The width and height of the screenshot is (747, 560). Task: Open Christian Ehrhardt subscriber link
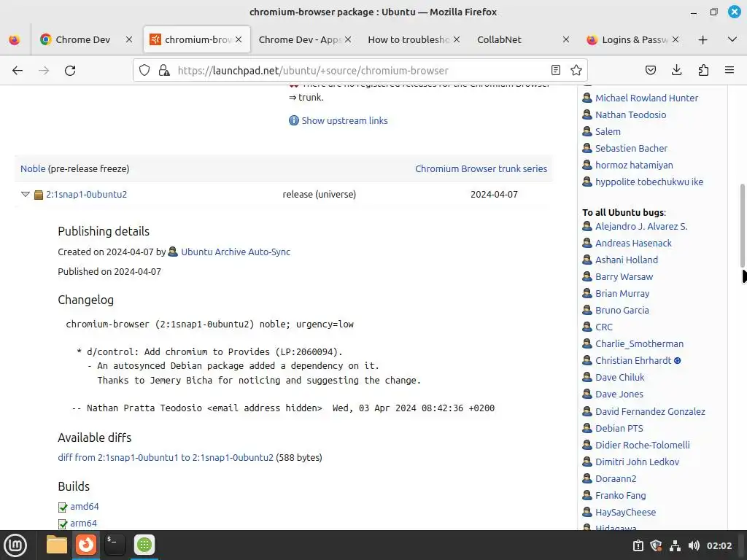click(632, 360)
